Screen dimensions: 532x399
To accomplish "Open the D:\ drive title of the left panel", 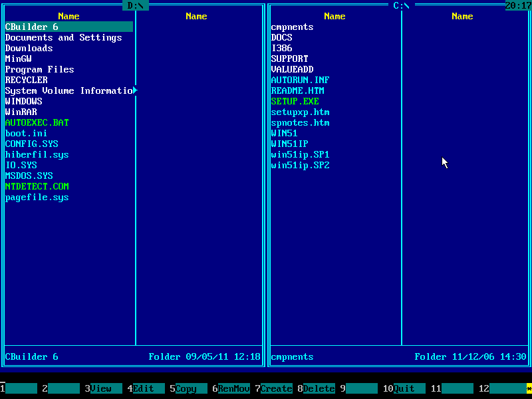I will coord(136,5).
